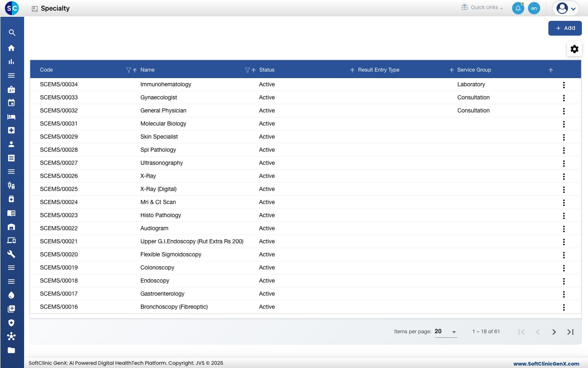Open the warehouse icon in sidebar

pos(11,227)
